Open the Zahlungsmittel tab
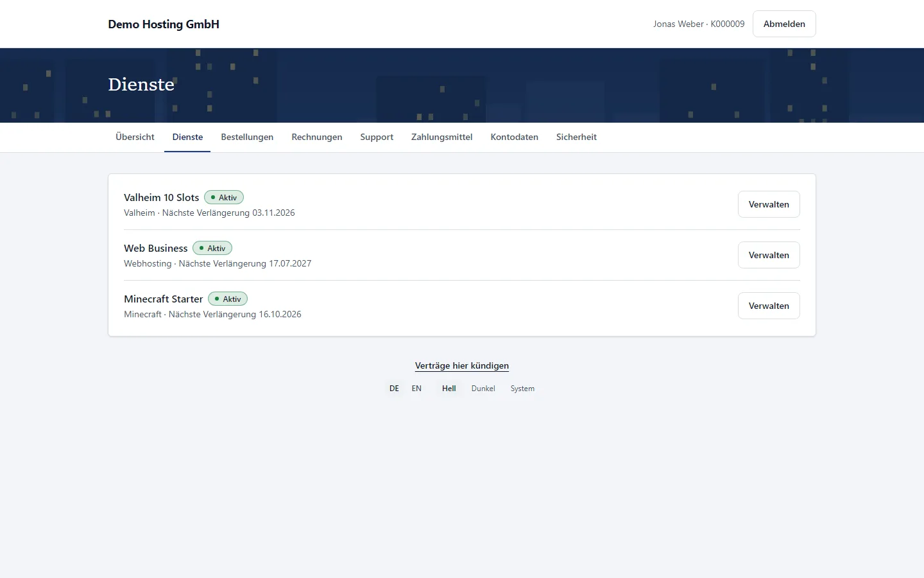The image size is (924, 578). (x=442, y=137)
